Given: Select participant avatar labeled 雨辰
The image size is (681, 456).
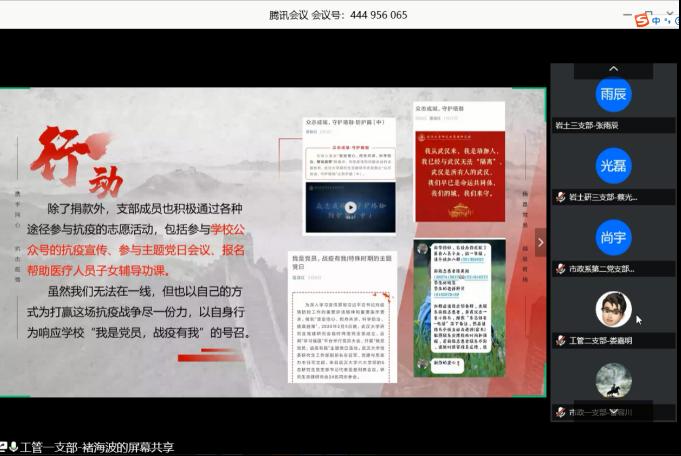Looking at the screenshot, I should 613,94.
